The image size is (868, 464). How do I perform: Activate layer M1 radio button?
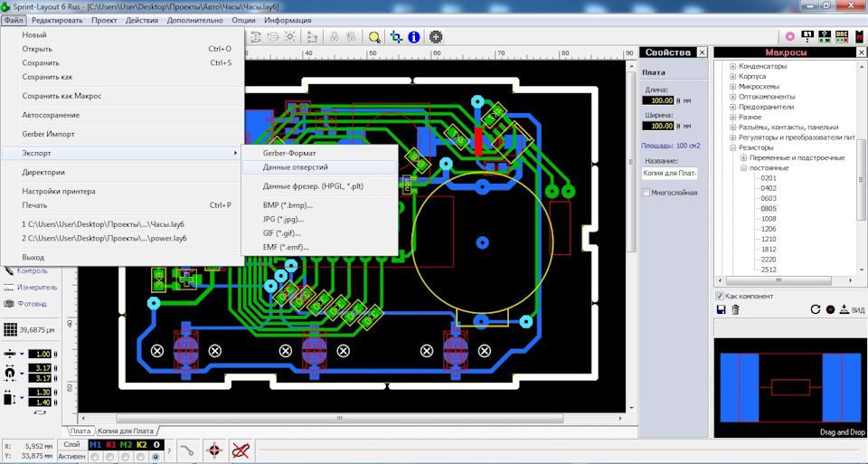pyautogui.click(x=95, y=457)
